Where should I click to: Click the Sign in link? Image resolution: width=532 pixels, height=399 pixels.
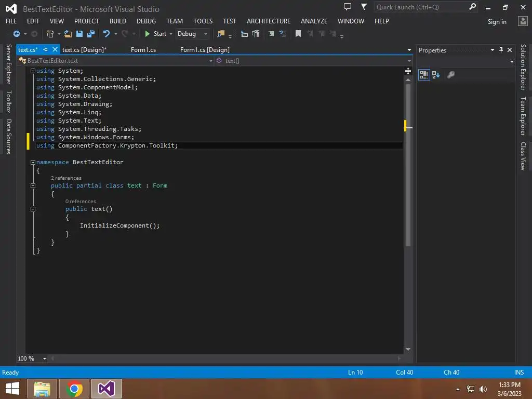coord(497,22)
